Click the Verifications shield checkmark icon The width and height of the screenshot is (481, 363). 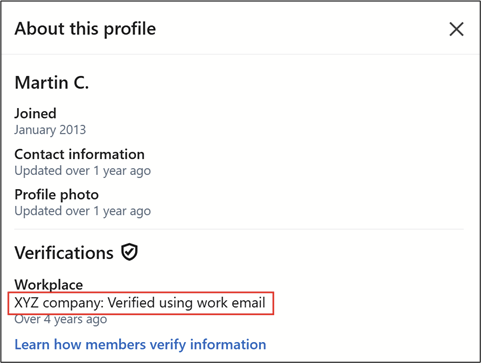pos(129,252)
